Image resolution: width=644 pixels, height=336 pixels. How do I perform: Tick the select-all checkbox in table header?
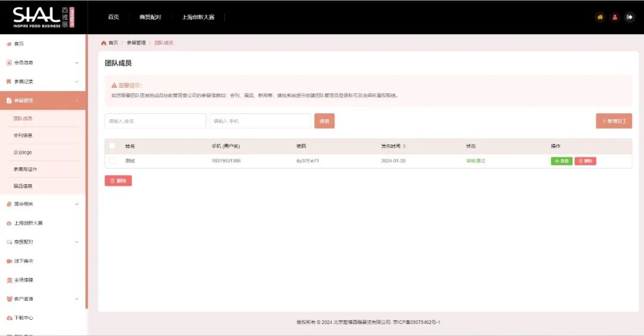point(112,146)
